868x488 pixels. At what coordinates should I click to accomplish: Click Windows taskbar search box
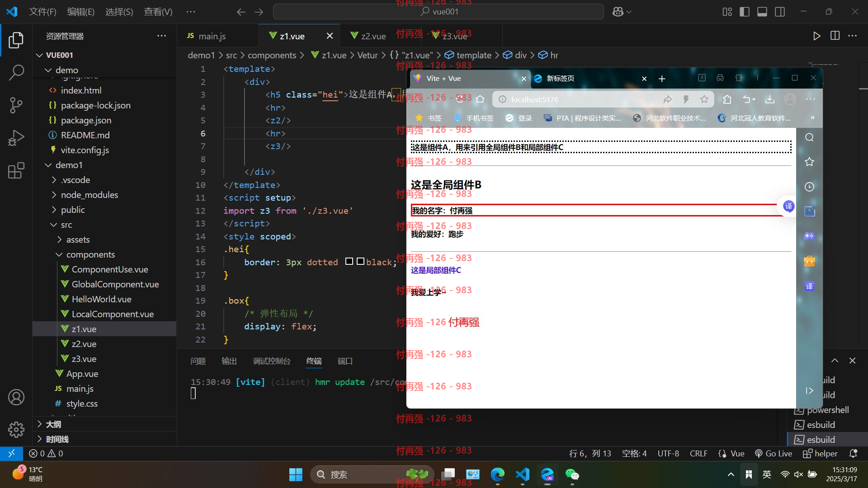(372, 474)
